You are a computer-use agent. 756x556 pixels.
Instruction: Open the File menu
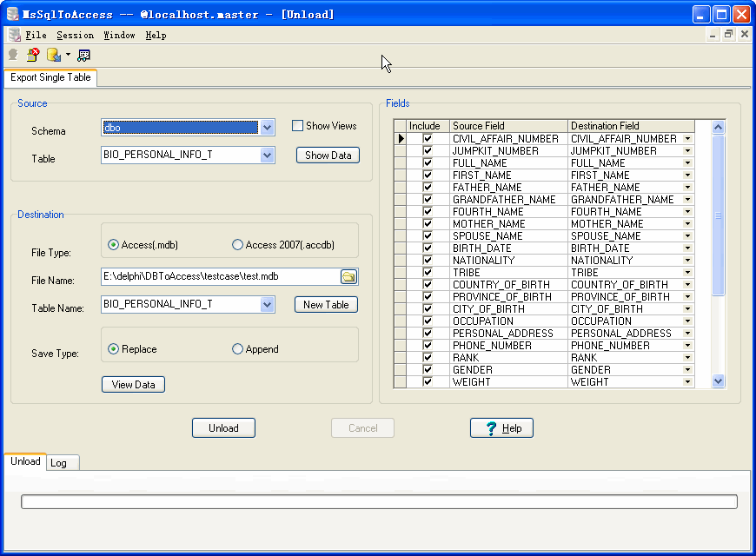[x=36, y=36]
